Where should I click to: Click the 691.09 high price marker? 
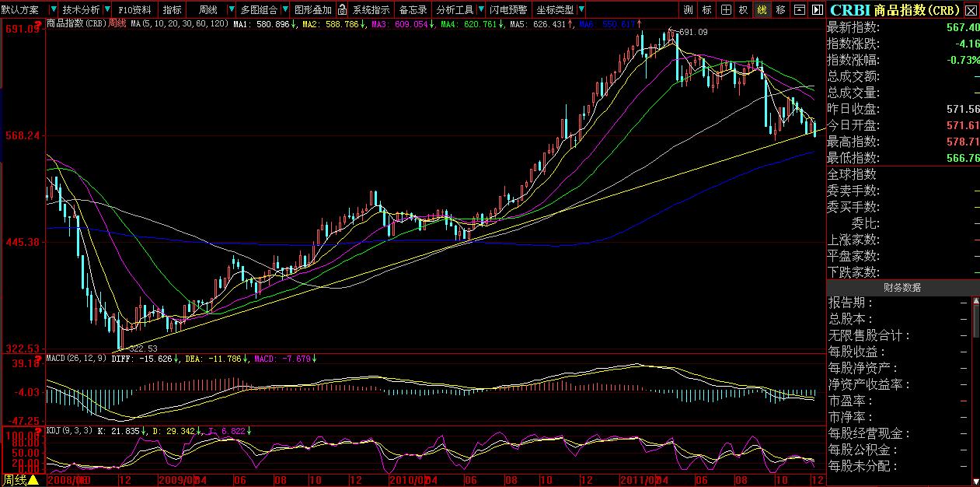pyautogui.click(x=693, y=32)
